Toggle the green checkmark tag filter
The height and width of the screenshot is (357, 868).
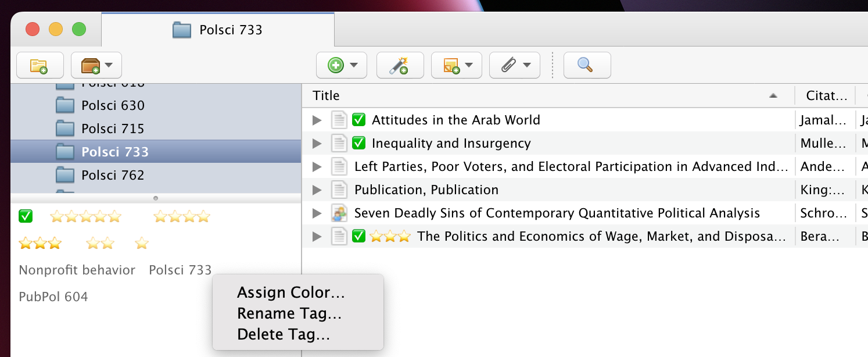[25, 216]
